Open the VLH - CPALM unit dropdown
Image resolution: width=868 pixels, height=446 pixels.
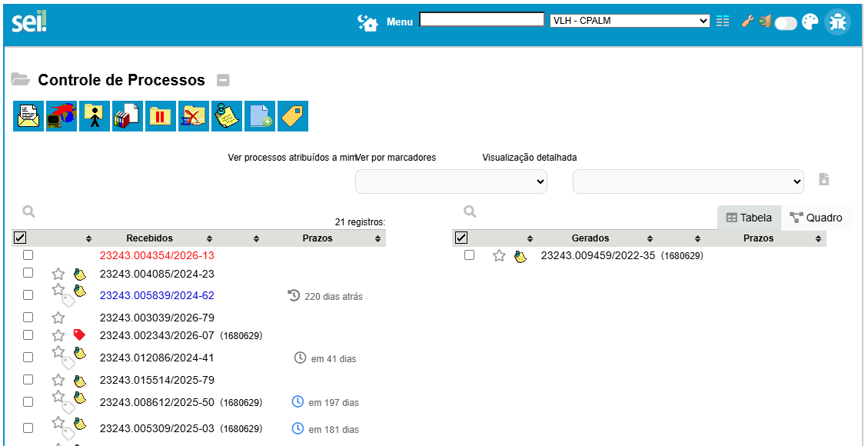pos(629,21)
